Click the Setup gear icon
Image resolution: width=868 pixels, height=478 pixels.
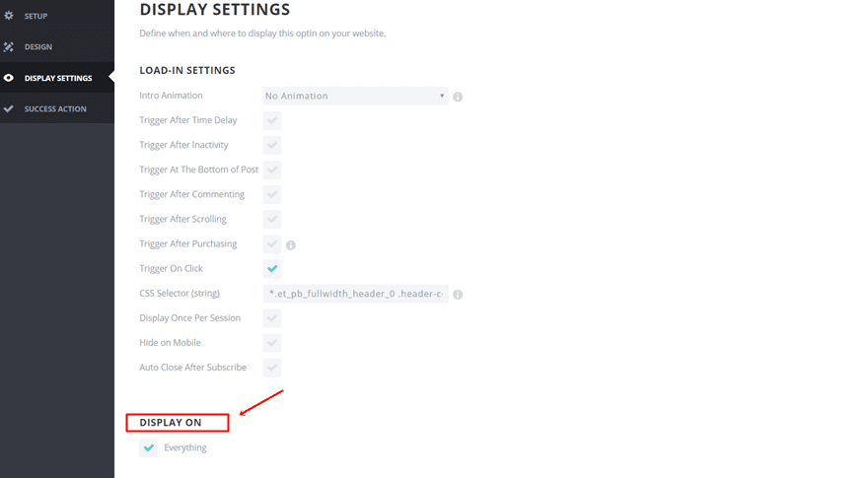(x=9, y=17)
